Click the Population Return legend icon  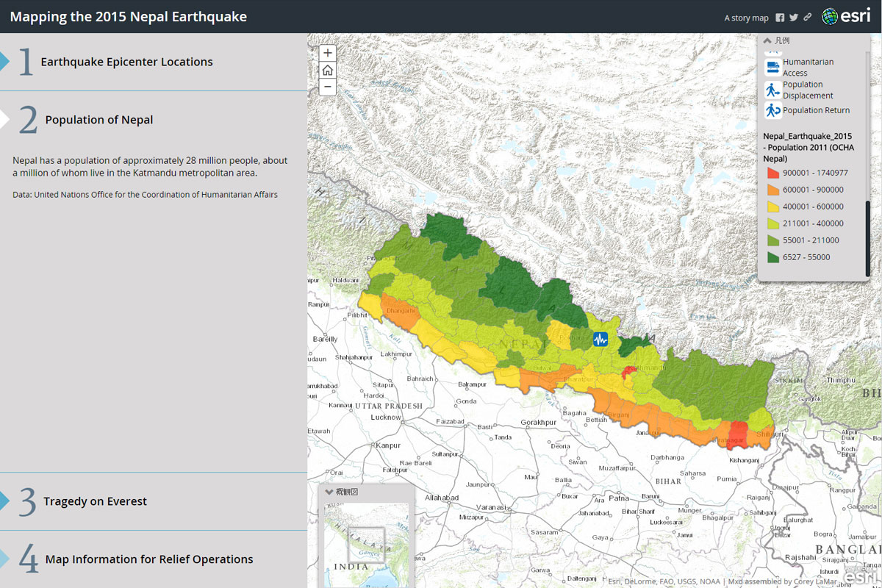(x=772, y=110)
